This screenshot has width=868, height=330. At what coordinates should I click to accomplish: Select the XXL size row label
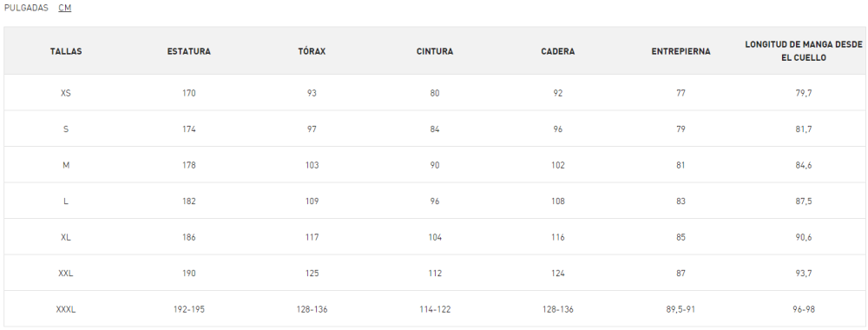click(66, 273)
